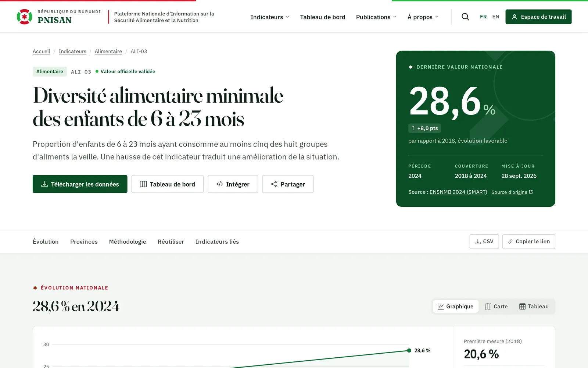
Task: Go to the Indicateurs liés section tab
Action: click(x=217, y=242)
